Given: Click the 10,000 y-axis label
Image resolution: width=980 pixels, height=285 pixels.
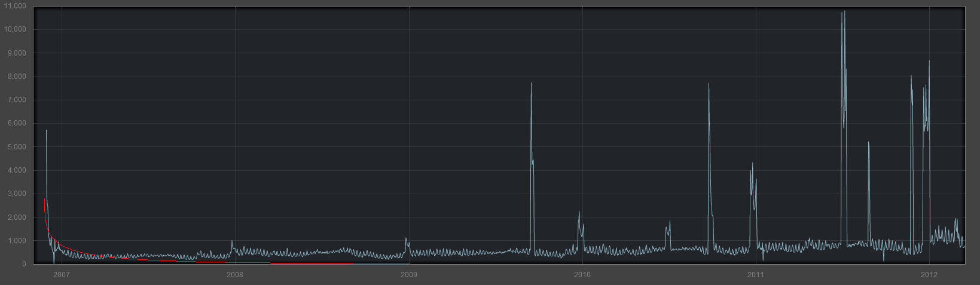Looking at the screenshot, I should (x=15, y=29).
